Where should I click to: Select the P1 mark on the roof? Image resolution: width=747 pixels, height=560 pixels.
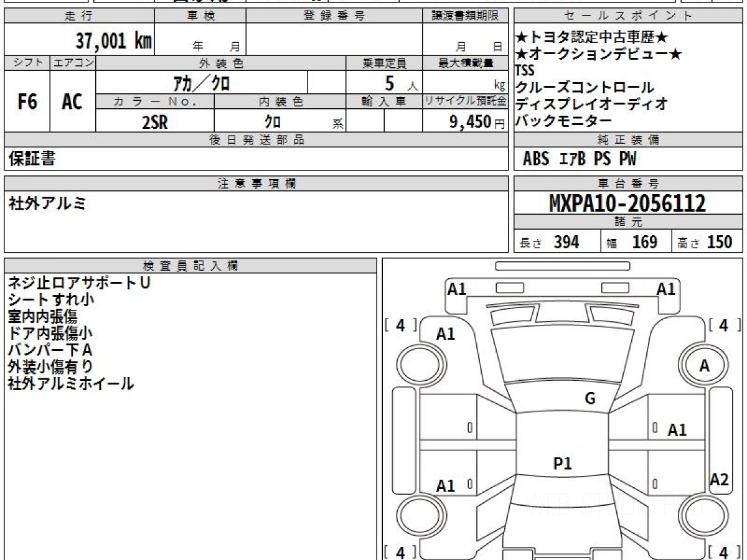(563, 463)
